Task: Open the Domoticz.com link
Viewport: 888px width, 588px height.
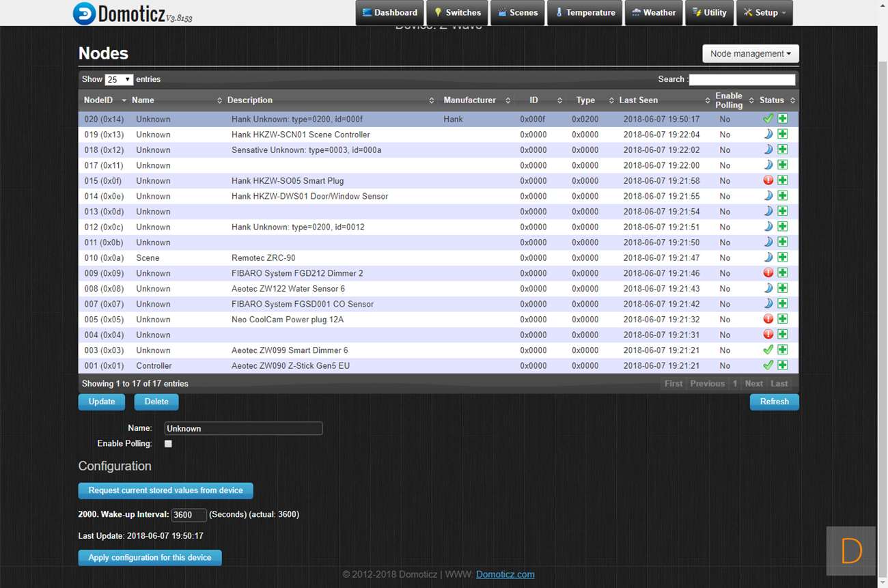Action: 505,574
